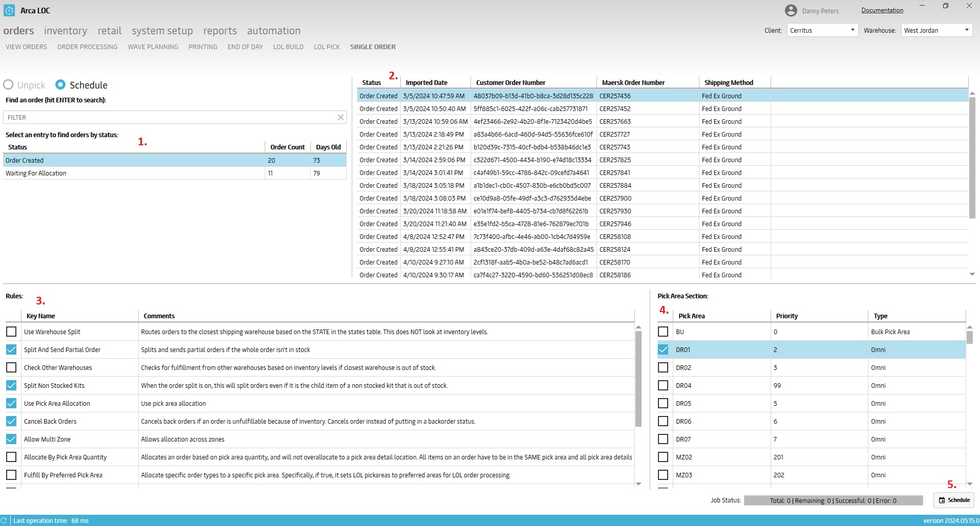The width and height of the screenshot is (980, 526).
Task: Uncheck Split And Send Partial Order
Action: [x=11, y=349]
